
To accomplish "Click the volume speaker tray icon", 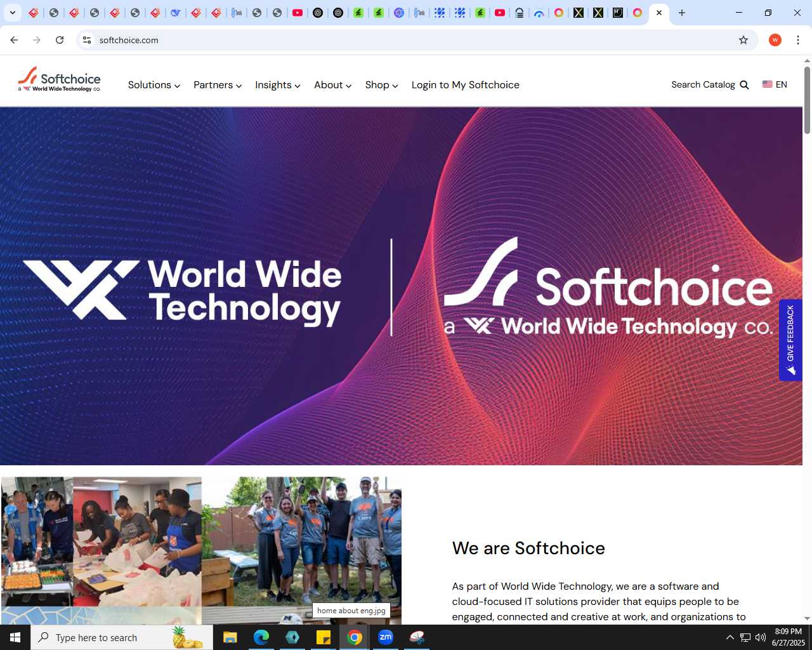I will pos(761,637).
